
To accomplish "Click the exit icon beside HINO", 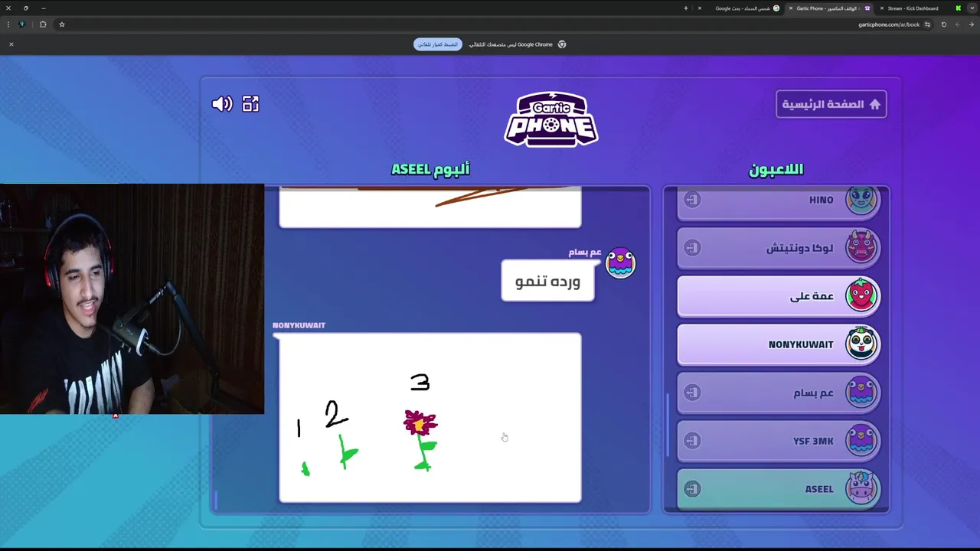I will pos(692,200).
